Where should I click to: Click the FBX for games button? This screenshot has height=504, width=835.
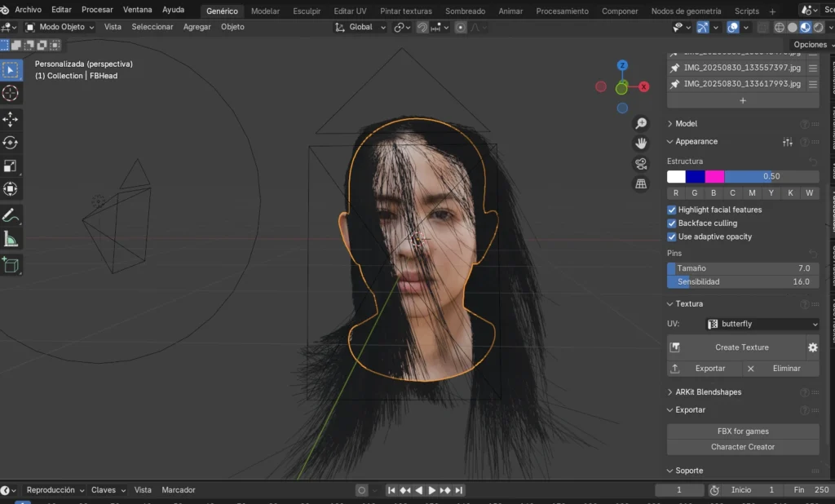[742, 431]
